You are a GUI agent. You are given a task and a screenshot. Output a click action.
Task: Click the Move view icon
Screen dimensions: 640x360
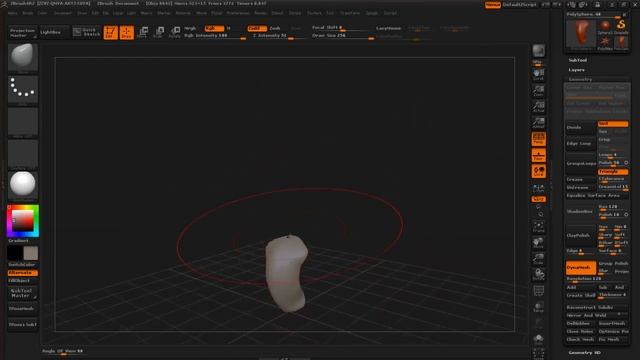point(538,243)
